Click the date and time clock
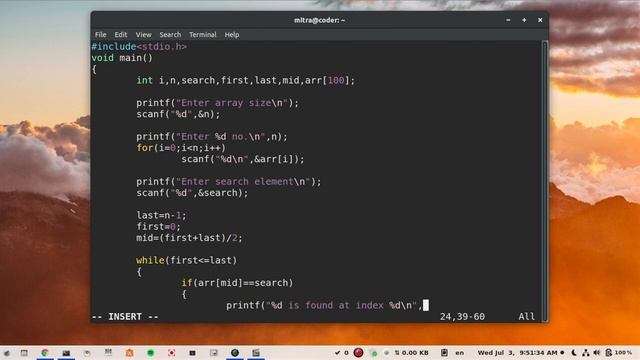Image resolution: width=640 pixels, height=360 pixels. (518, 353)
